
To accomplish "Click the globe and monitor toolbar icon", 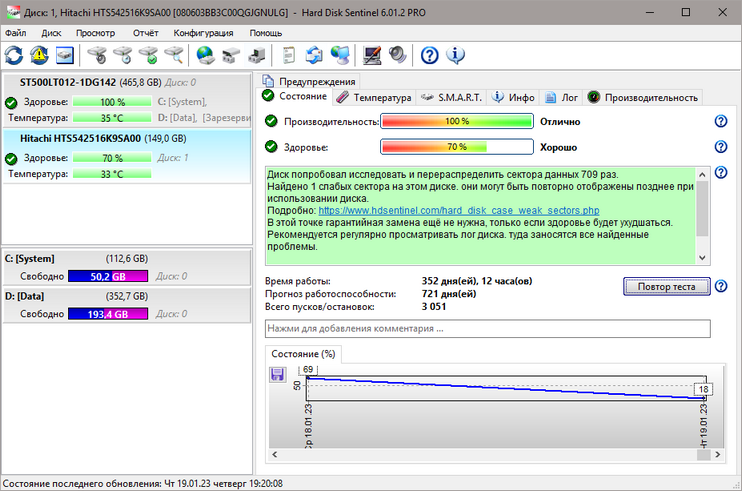I will pyautogui.click(x=340, y=55).
